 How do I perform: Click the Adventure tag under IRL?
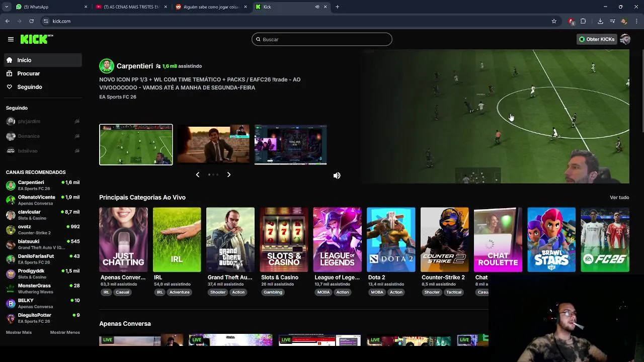coord(179,292)
